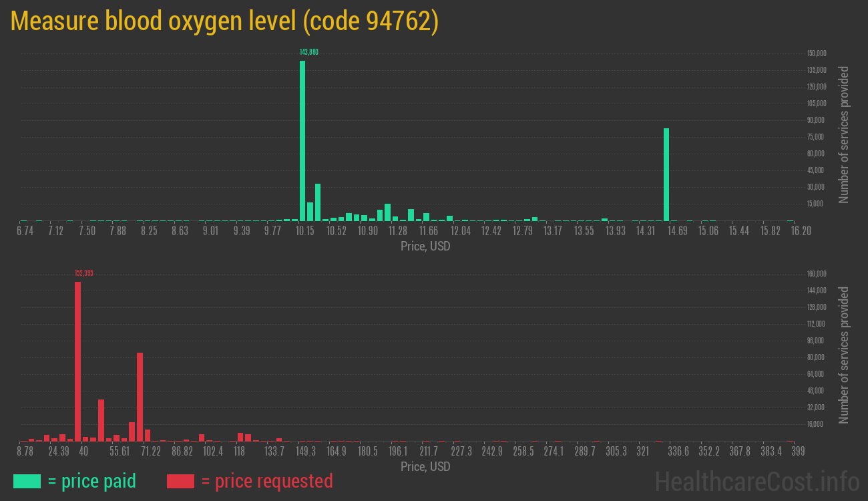Click the 143,880 value label above the green bar

click(x=309, y=51)
